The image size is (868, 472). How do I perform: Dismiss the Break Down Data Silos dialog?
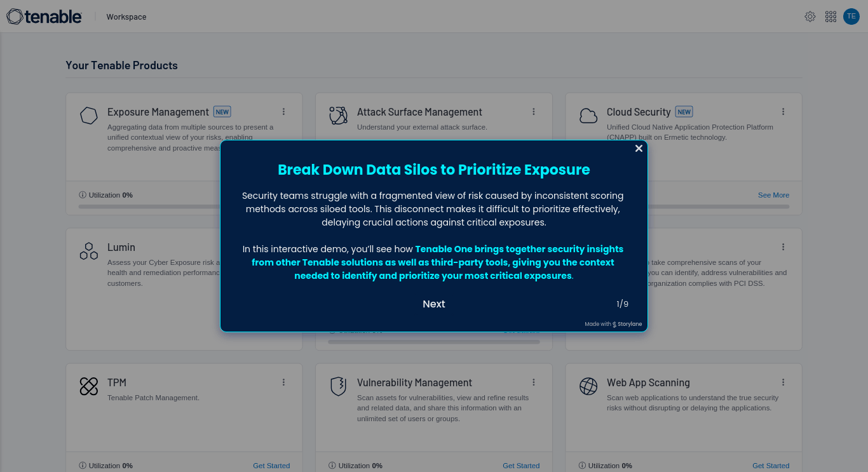click(639, 148)
